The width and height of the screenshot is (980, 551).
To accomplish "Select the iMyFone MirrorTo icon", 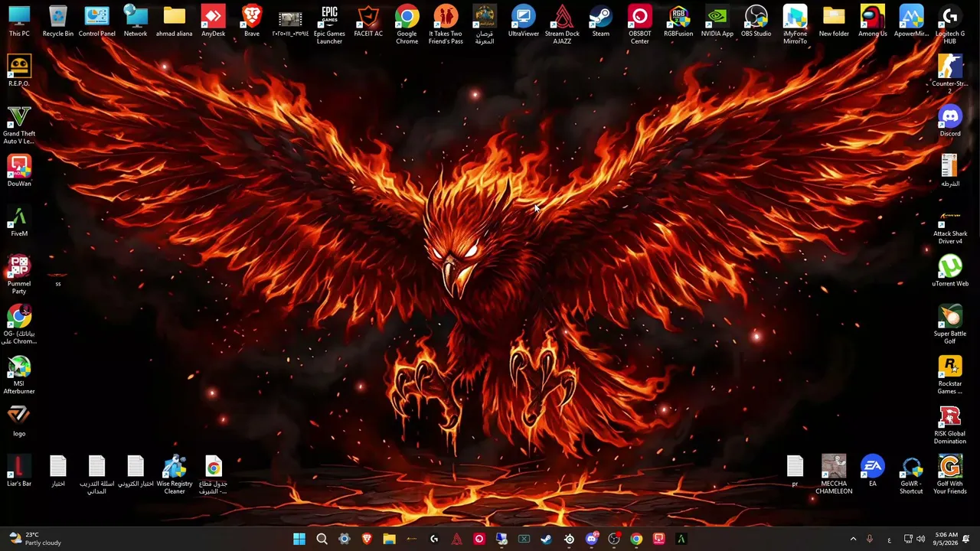I will point(795,24).
